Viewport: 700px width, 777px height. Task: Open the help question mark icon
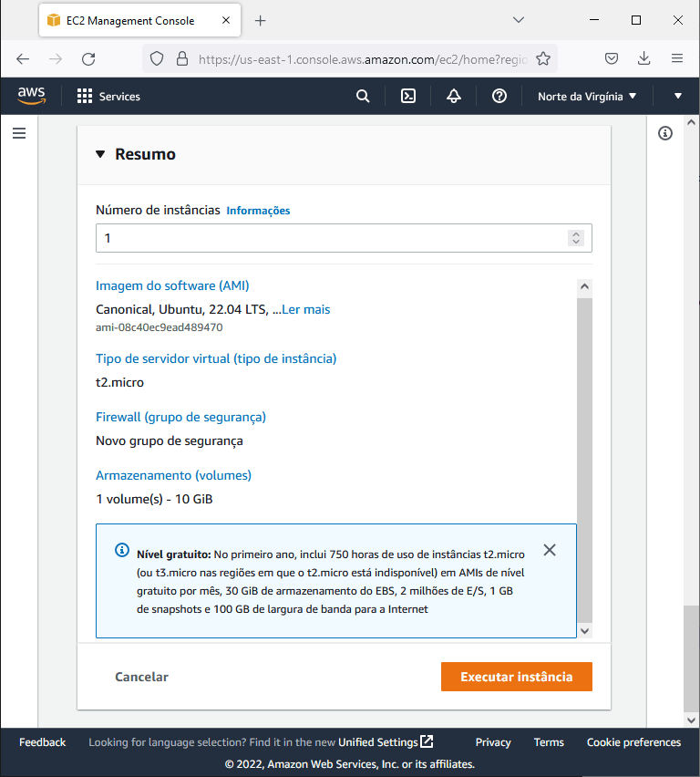click(x=499, y=96)
